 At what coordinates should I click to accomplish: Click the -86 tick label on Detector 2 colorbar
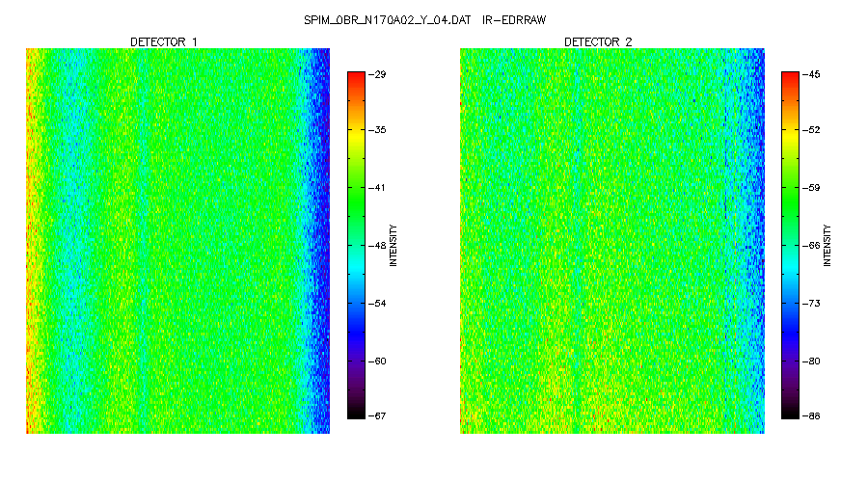pyautogui.click(x=811, y=415)
